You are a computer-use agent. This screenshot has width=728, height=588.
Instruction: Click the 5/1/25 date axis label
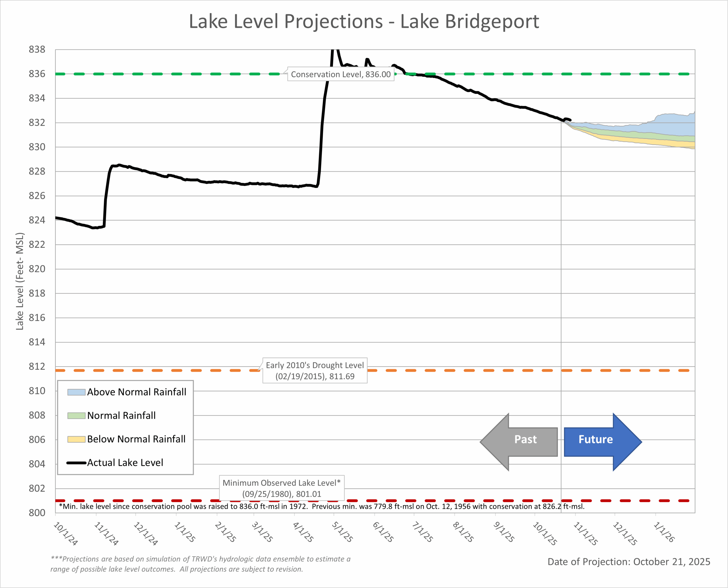[x=342, y=532]
